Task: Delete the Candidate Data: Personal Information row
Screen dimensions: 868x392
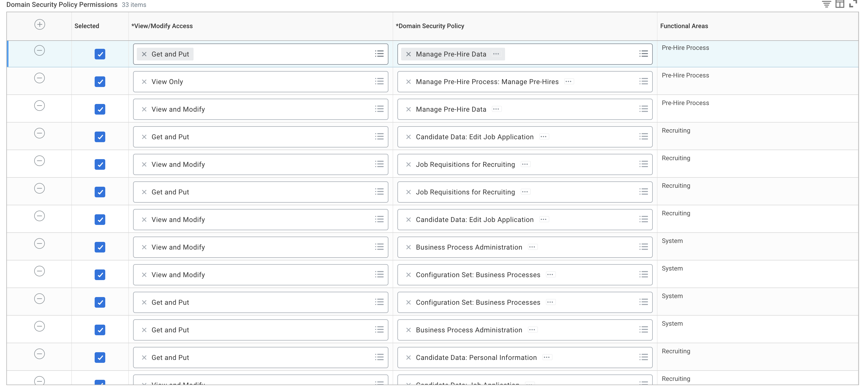Action: coord(40,354)
